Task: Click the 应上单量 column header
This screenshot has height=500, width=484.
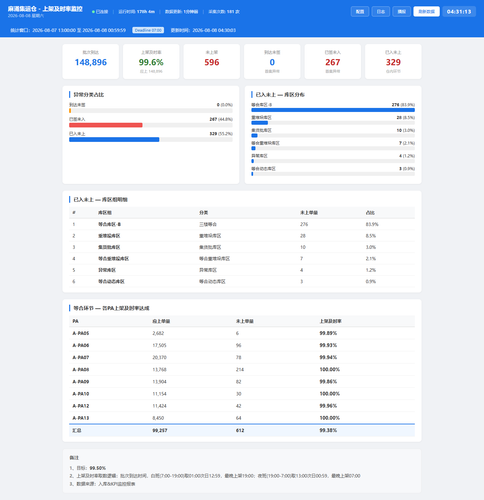Action: [x=161, y=321]
